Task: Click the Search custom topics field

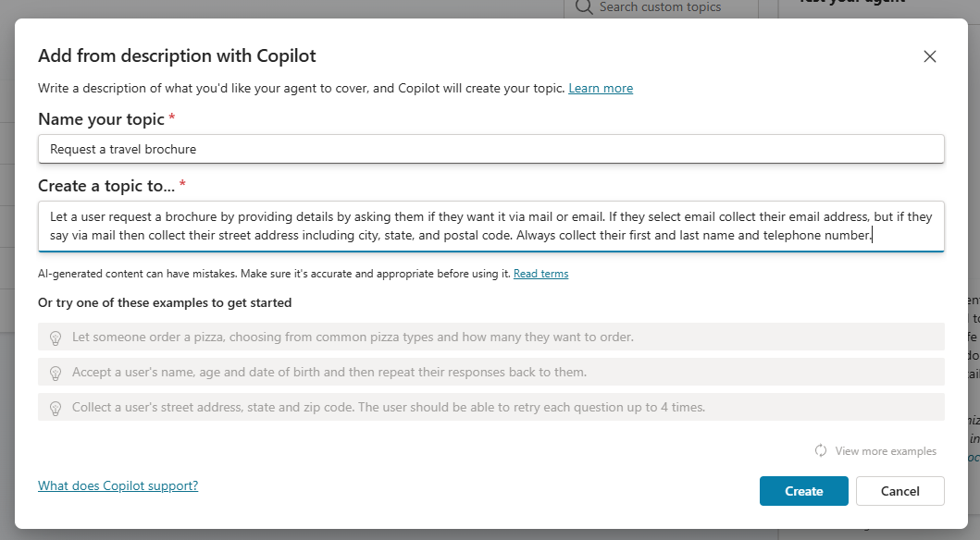Action: pyautogui.click(x=661, y=6)
